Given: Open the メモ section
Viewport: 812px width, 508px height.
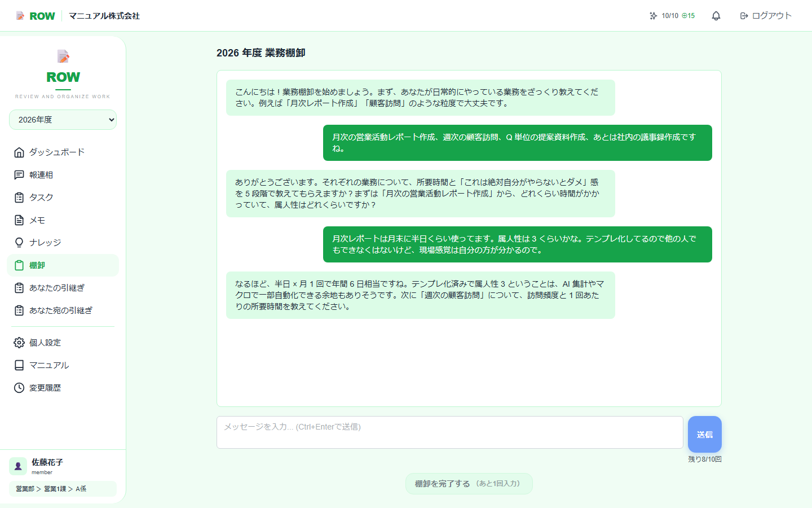Looking at the screenshot, I should [63, 220].
